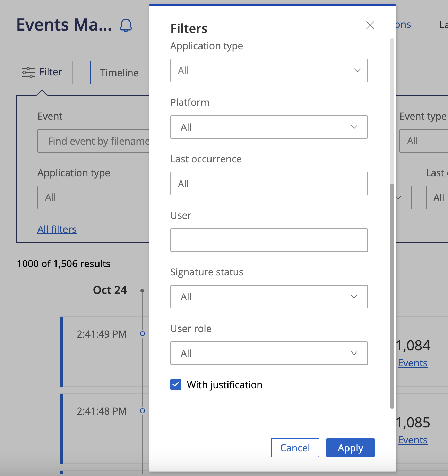
Task: Click the 1,084 Events link
Action: coord(413,363)
